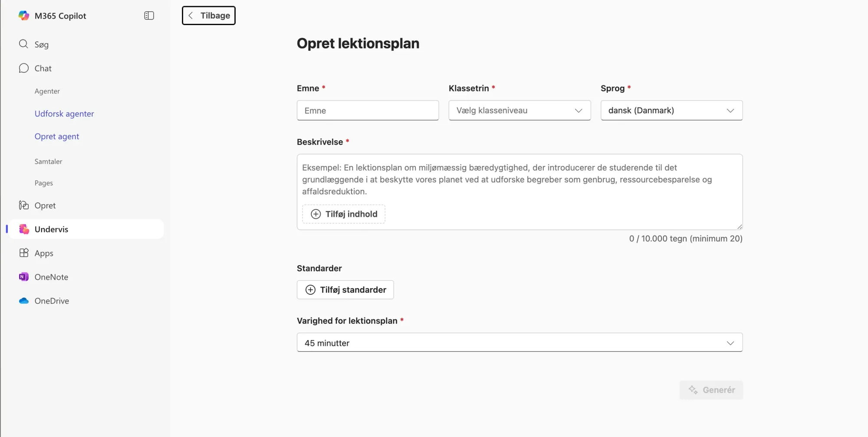This screenshot has height=437, width=868.
Task: Focus the Emne text field
Action: (x=368, y=111)
